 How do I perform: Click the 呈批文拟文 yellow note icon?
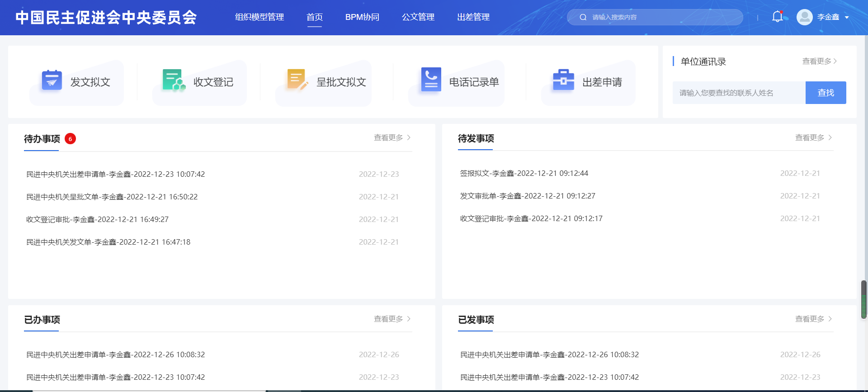point(297,80)
